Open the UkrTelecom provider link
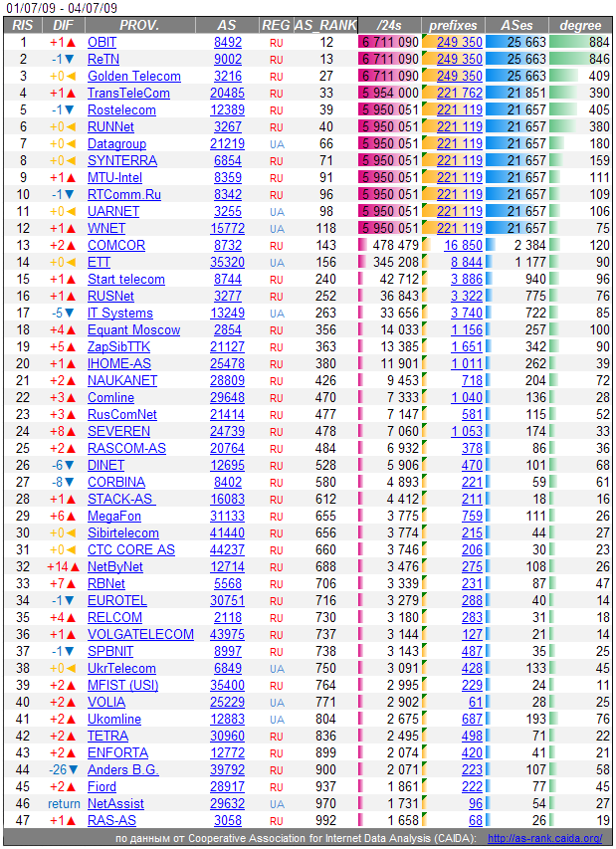This screenshot has height=849, width=616. pyautogui.click(x=121, y=669)
